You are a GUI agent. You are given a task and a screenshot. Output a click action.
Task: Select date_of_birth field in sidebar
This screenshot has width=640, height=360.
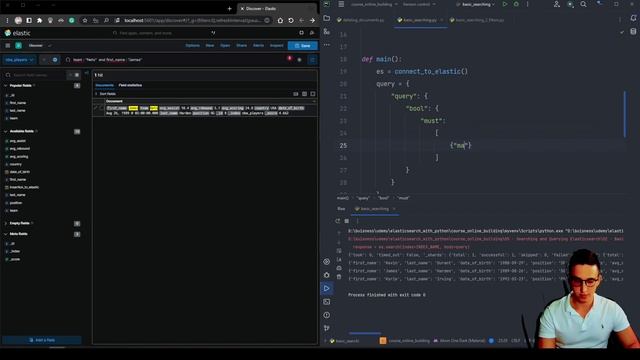(20, 172)
